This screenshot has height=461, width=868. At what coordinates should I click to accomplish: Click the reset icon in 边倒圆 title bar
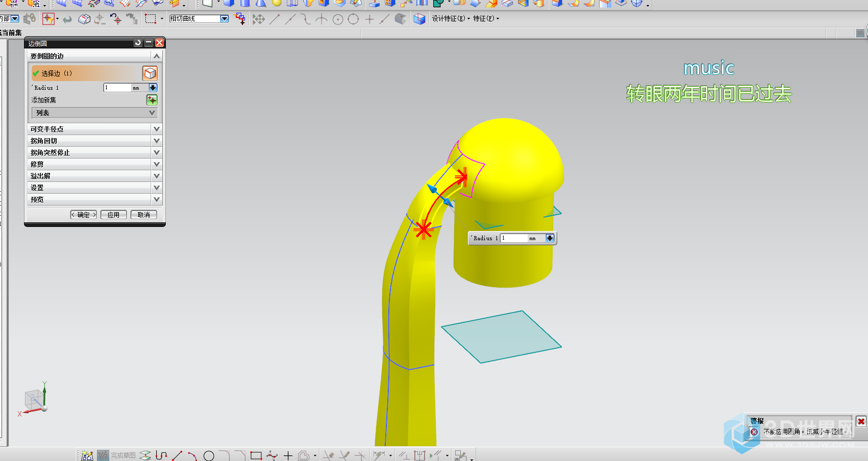(x=138, y=43)
